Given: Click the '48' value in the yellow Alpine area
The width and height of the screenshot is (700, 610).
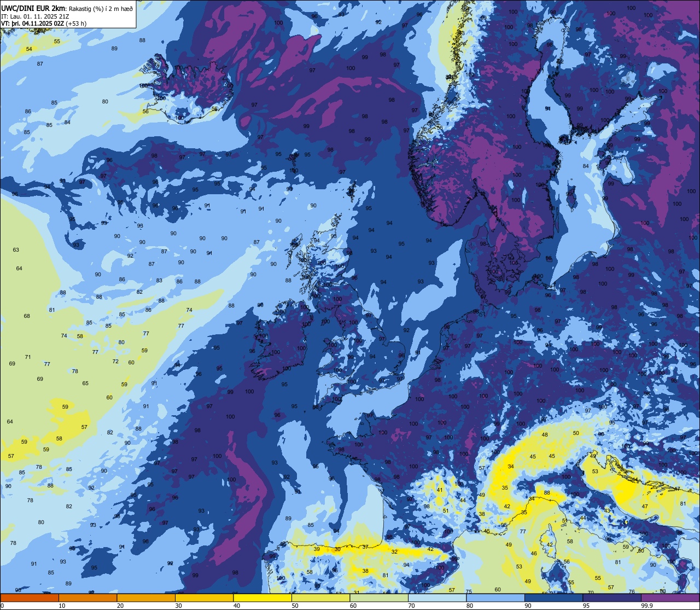Looking at the screenshot, I should pyautogui.click(x=545, y=435).
